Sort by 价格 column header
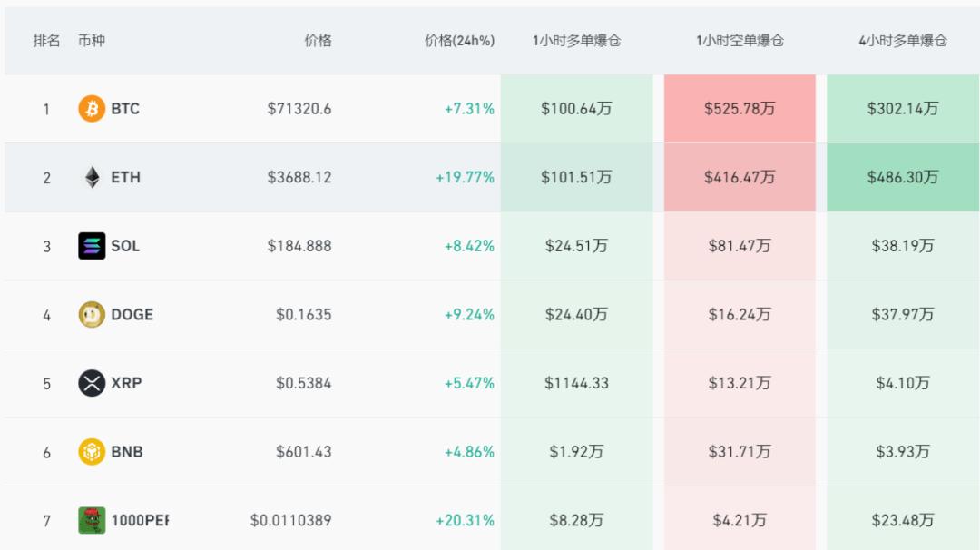Screen dimensions: 980x550 [x=318, y=41]
